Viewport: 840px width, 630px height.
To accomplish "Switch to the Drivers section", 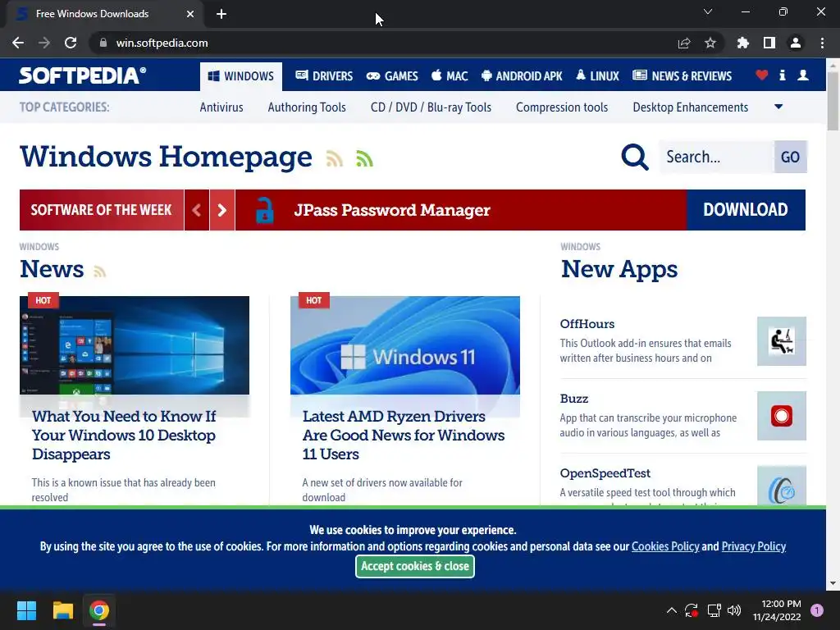I will pyautogui.click(x=324, y=76).
